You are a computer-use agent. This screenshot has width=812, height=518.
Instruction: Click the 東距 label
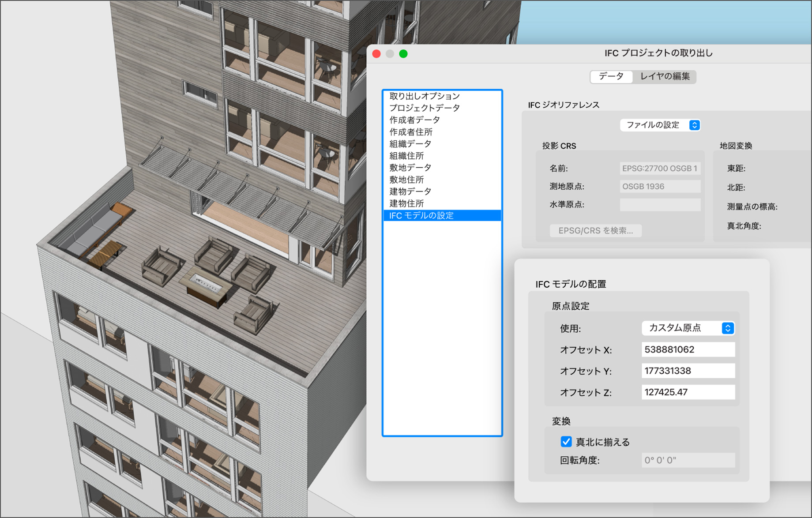tap(736, 168)
